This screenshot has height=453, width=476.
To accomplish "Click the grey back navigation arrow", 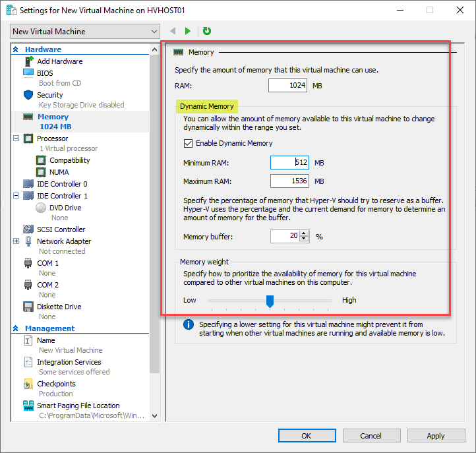I will 173,31.
